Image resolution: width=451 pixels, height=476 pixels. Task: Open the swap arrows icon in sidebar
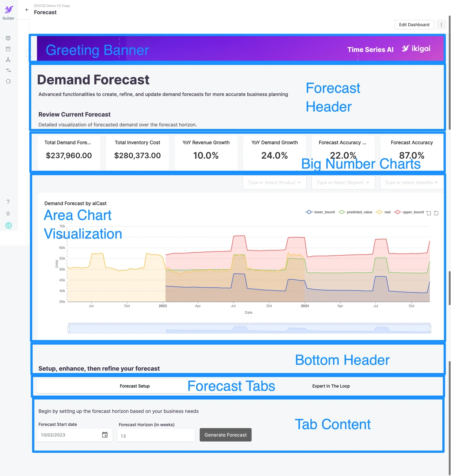point(8,70)
